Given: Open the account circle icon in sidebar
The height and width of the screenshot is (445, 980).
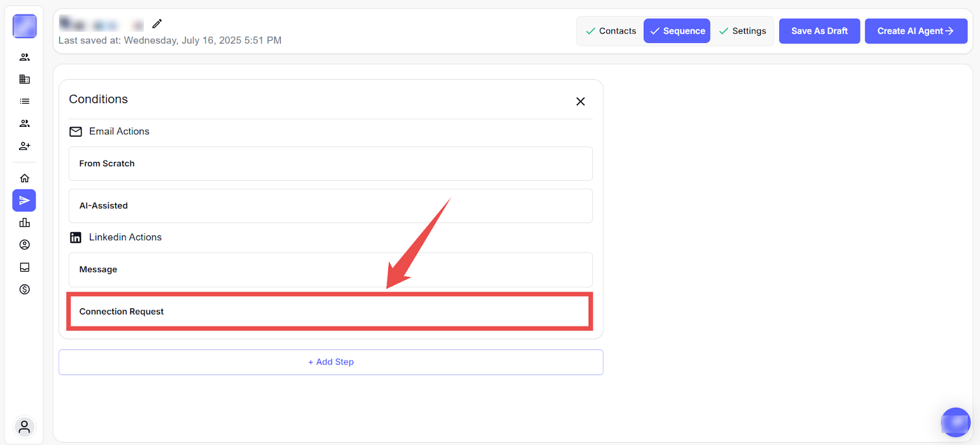Looking at the screenshot, I should [24, 245].
